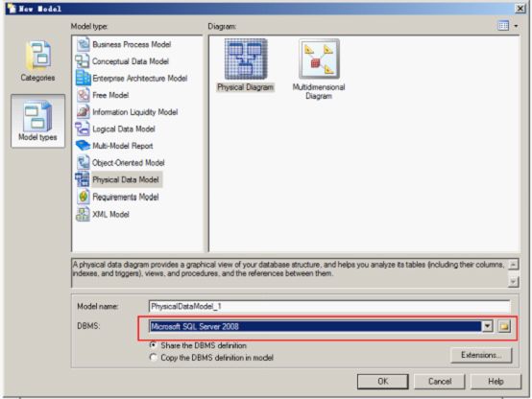Image resolution: width=532 pixels, height=399 pixels.
Task: Click the Enterprise Architecture Model icon
Action: [x=83, y=78]
